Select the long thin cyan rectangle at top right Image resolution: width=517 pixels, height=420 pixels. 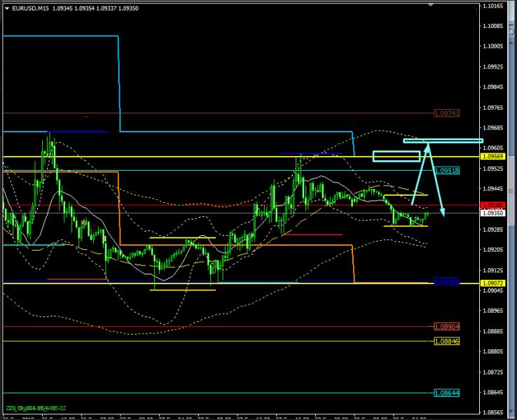coord(443,141)
